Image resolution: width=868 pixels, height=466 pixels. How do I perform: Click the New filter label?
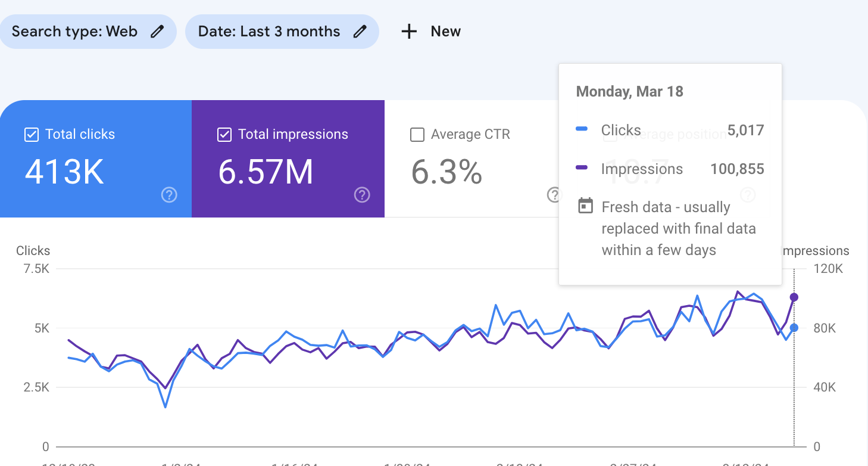[x=445, y=32]
